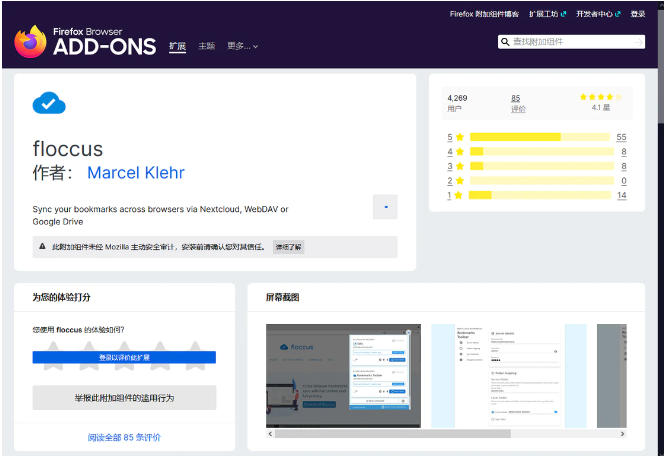The width and height of the screenshot is (664, 456).
Task: Click the first rating star under 为您的体验打分
Action: click(x=53, y=356)
